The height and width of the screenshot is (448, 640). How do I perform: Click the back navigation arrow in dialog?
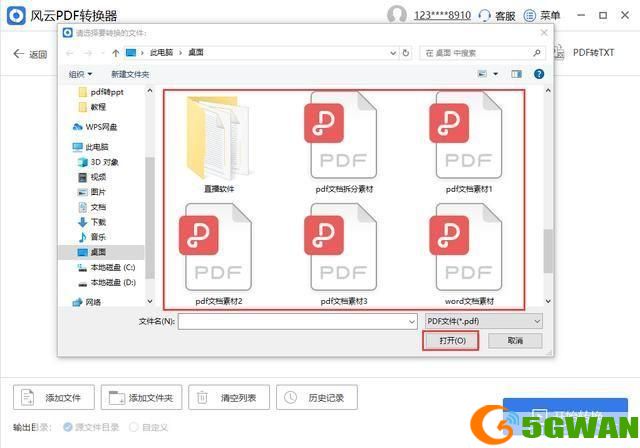point(70,53)
